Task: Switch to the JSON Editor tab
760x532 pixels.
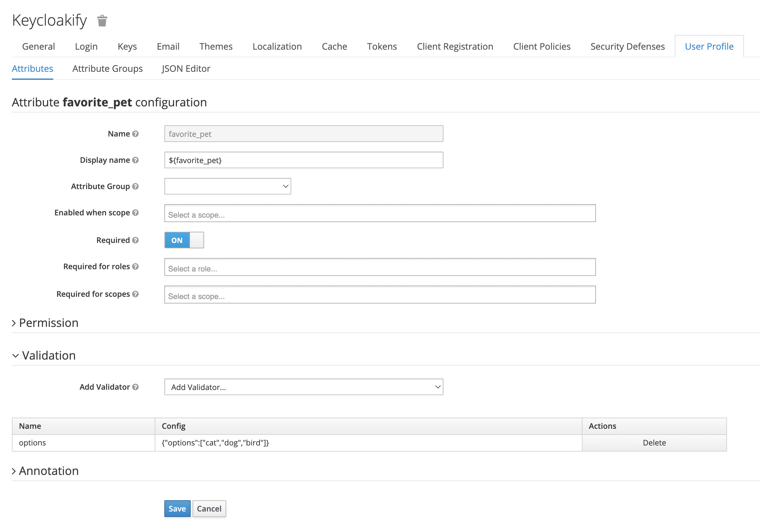Action: pyautogui.click(x=186, y=69)
